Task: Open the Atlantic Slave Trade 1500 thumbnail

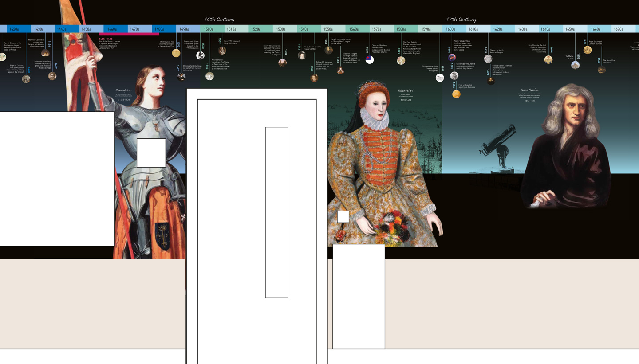Action: 201,55
